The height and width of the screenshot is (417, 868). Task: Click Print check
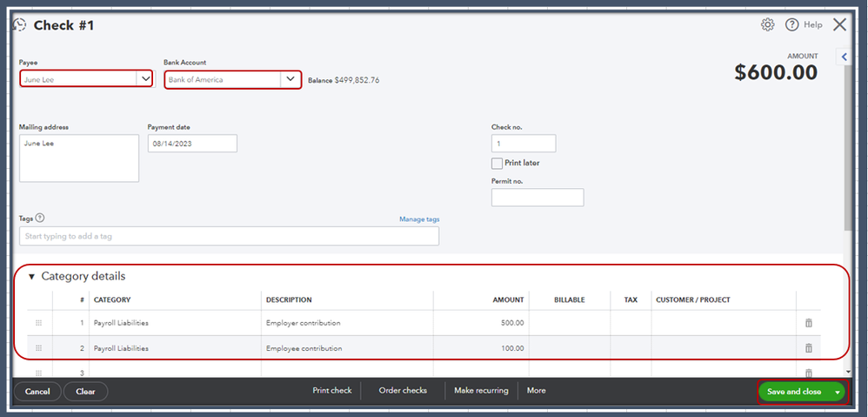tap(332, 390)
